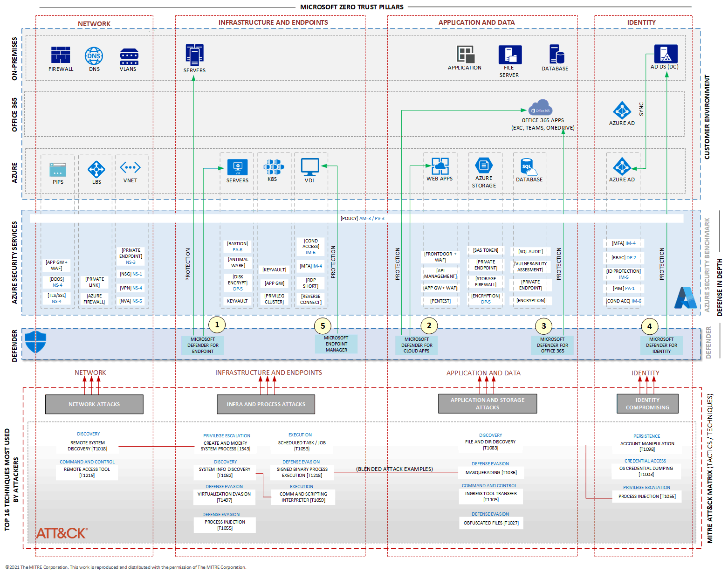The width and height of the screenshot is (728, 573).
Task: Click Account Manipulation [T1098] technique
Action: coord(647,446)
